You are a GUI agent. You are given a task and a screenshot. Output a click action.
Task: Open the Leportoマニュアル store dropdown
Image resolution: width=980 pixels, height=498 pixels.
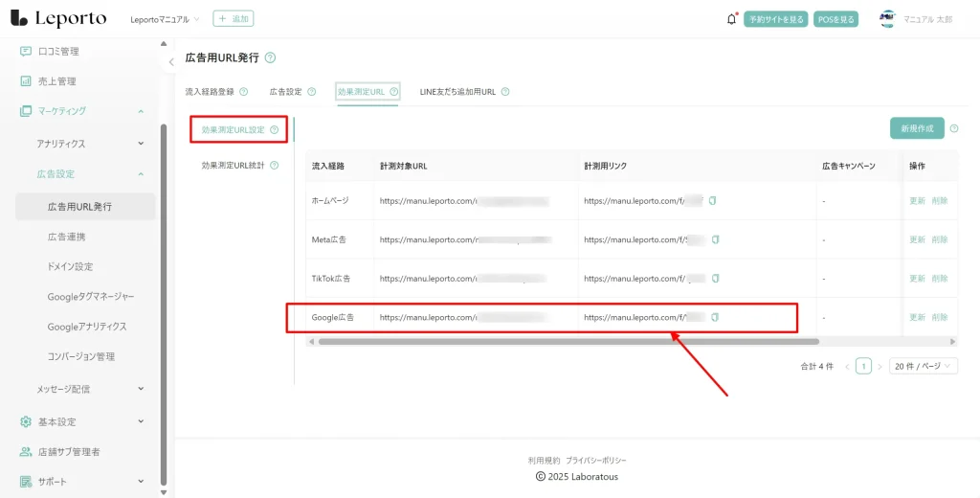(165, 19)
